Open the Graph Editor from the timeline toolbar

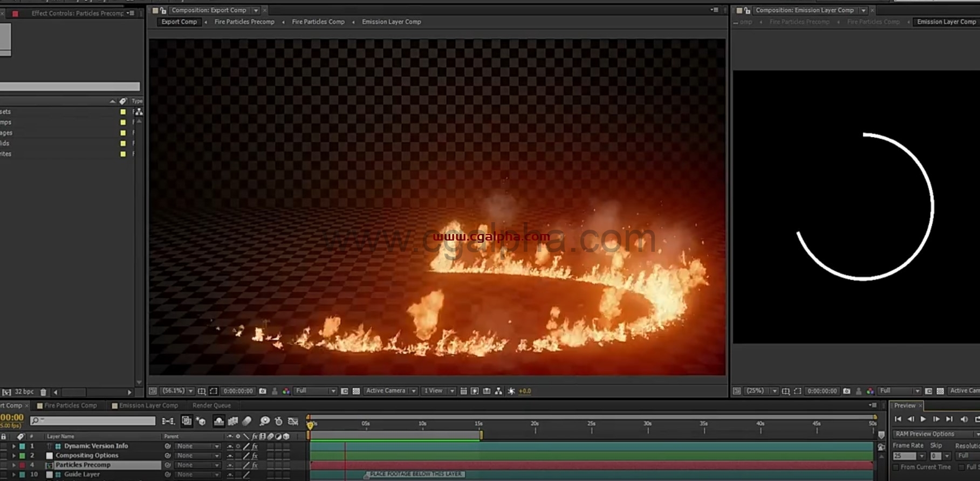point(293,421)
